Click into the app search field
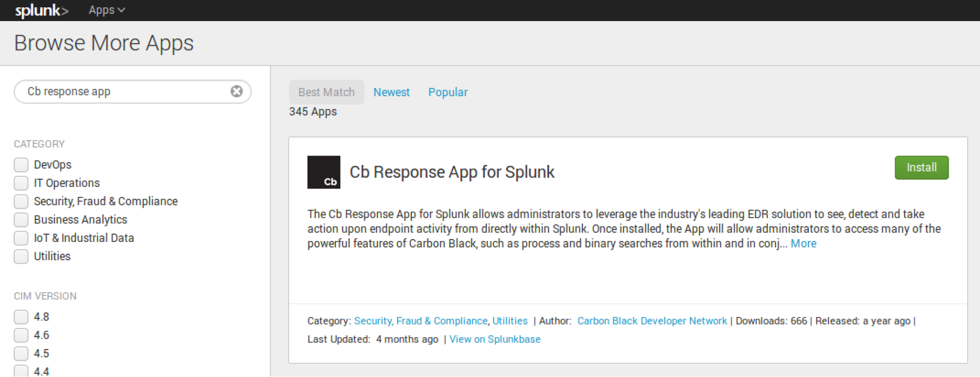 point(123,92)
